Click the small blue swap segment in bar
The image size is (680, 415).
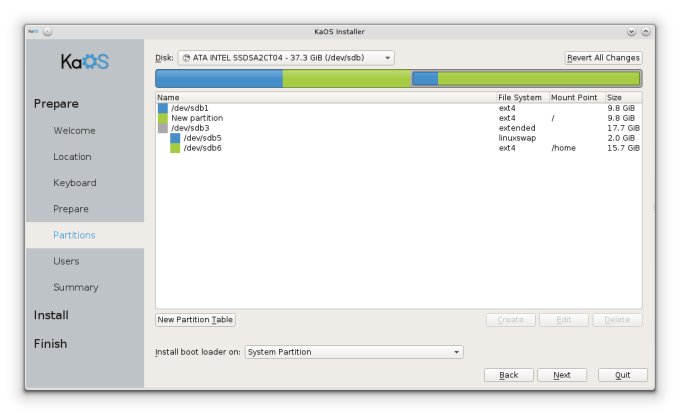(x=425, y=78)
